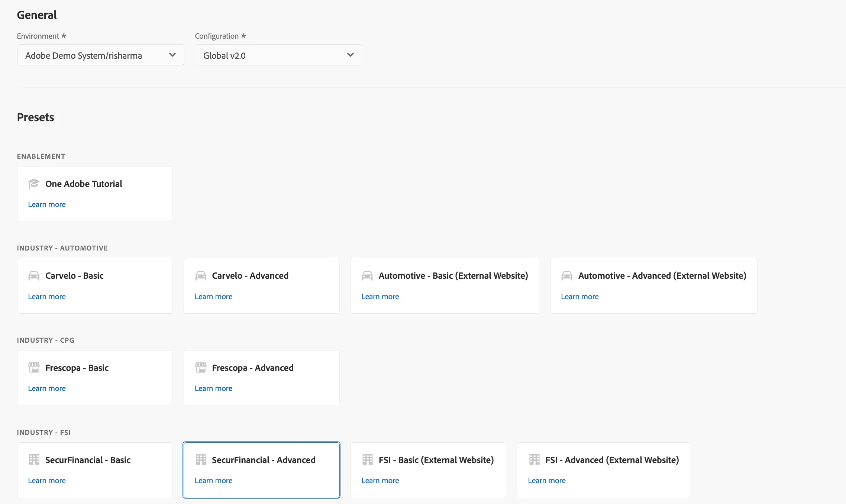
Task: Click the graduation cap icon on One Adobe Tutorial
Action: coord(34,184)
